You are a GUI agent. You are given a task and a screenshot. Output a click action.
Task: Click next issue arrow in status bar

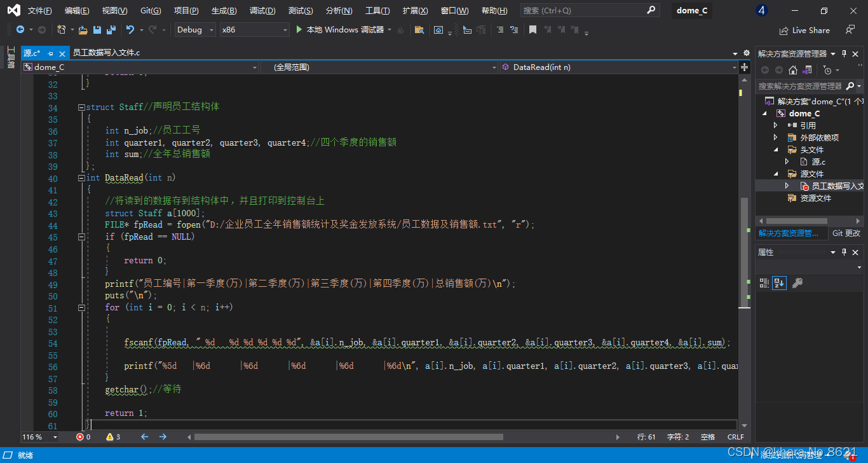click(x=163, y=437)
